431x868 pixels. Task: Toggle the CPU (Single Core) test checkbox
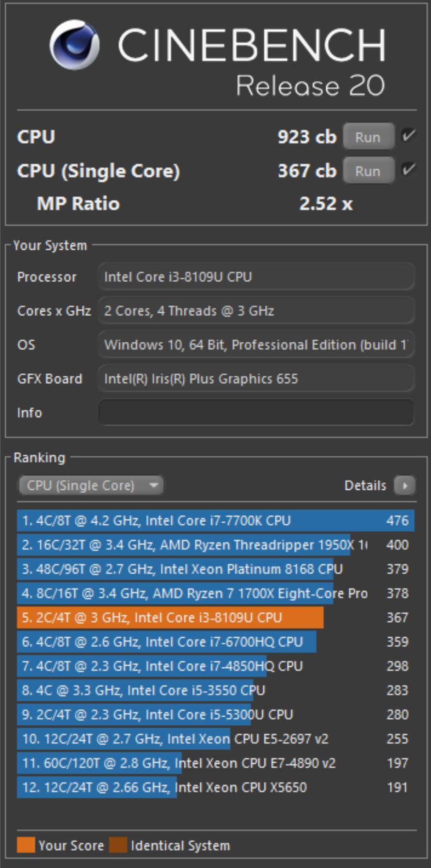click(x=408, y=170)
